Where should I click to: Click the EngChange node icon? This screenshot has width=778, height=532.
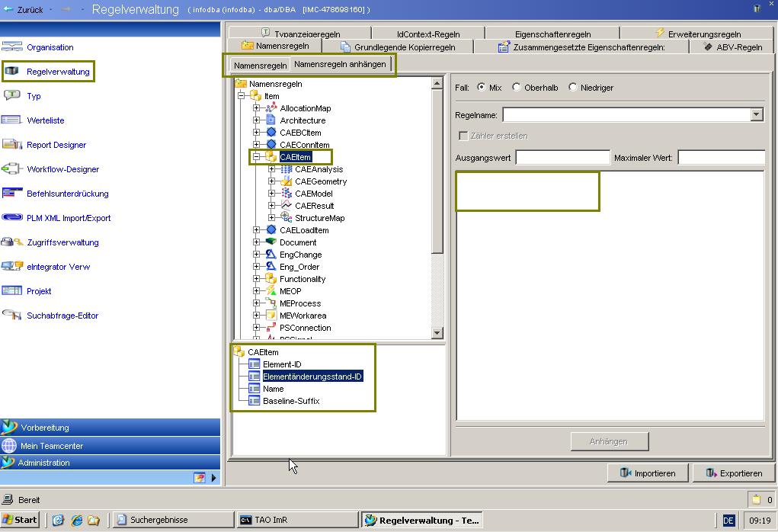[271, 254]
